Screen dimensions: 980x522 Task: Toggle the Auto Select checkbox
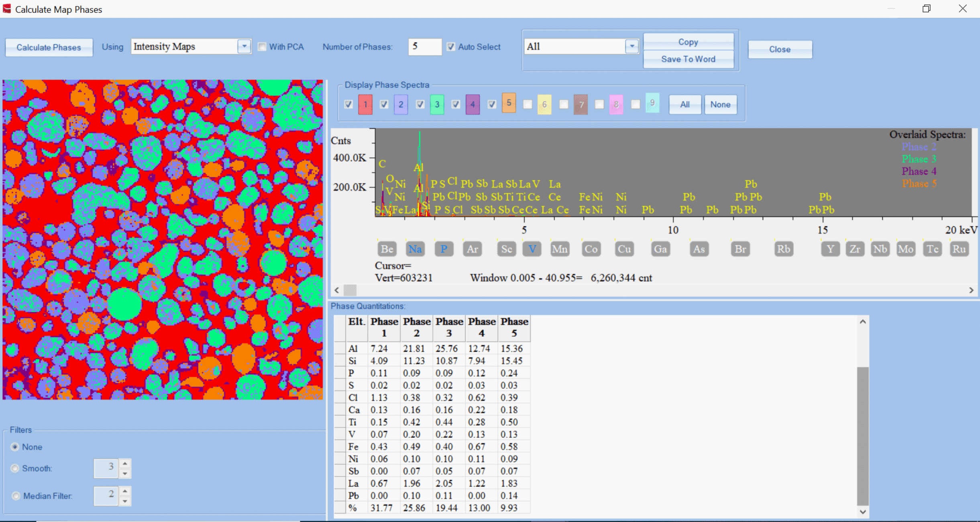pos(451,47)
